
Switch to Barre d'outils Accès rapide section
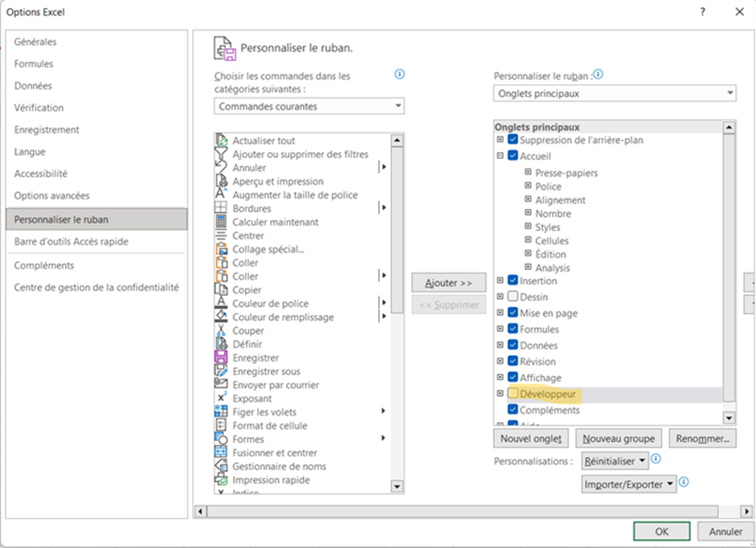click(71, 242)
